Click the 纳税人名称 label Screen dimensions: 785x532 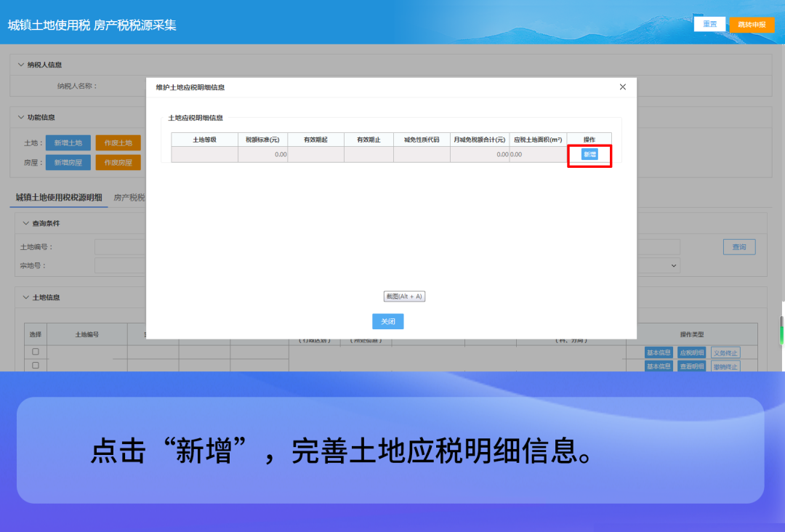[x=77, y=86]
